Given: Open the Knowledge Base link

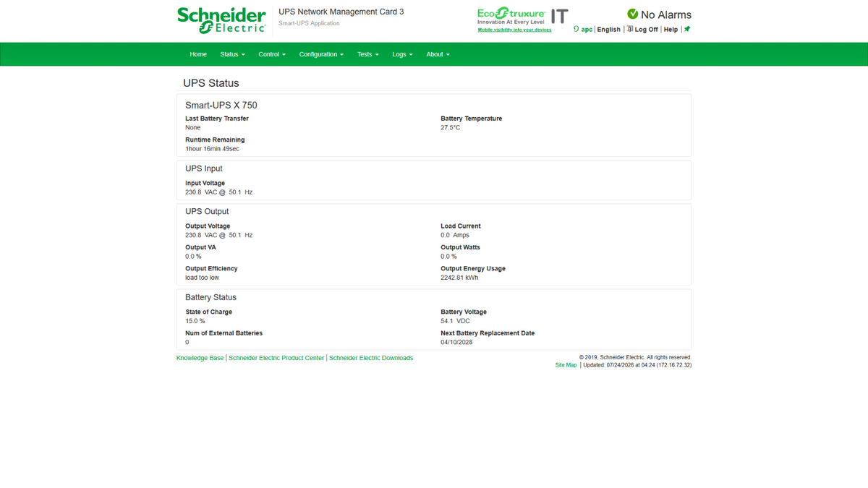Looking at the screenshot, I should click(200, 358).
